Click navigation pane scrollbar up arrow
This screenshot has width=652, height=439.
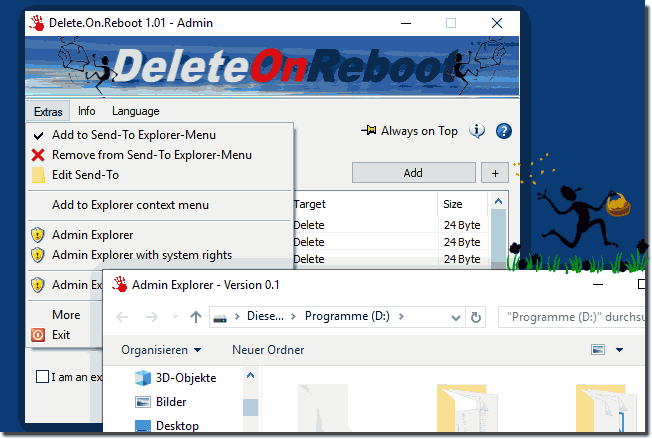click(x=250, y=375)
